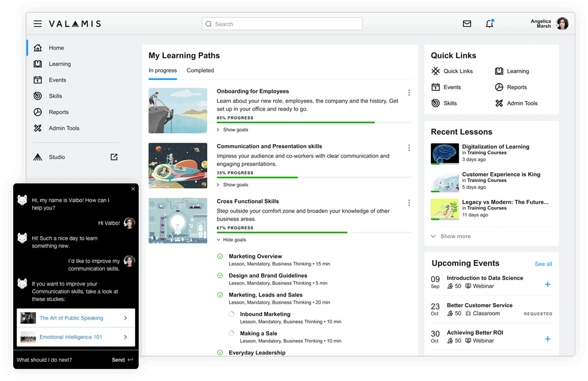Switch to the Completed tab
Image resolution: width=588 pixels, height=381 pixels.
tap(200, 70)
